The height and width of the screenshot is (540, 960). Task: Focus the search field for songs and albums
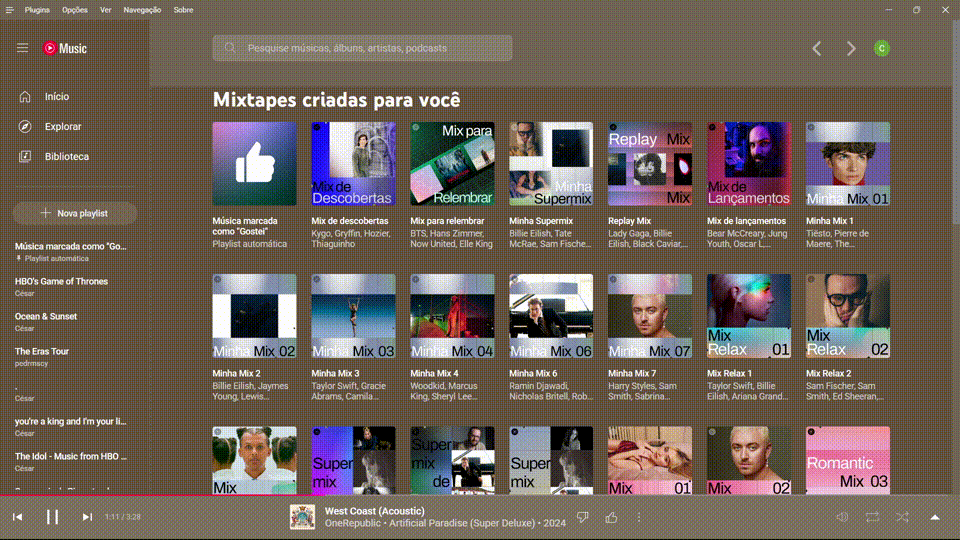click(362, 48)
